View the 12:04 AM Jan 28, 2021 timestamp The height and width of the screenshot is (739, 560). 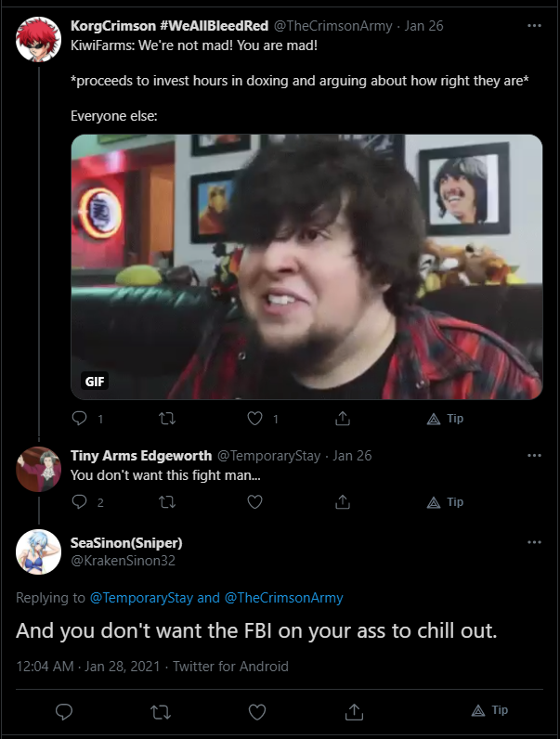(x=88, y=666)
